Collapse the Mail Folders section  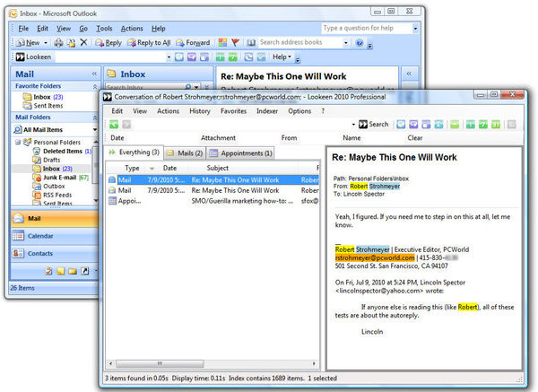[95, 118]
